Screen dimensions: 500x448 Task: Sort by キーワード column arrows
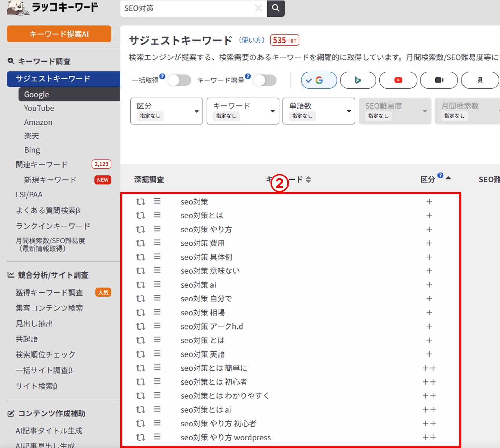click(308, 180)
